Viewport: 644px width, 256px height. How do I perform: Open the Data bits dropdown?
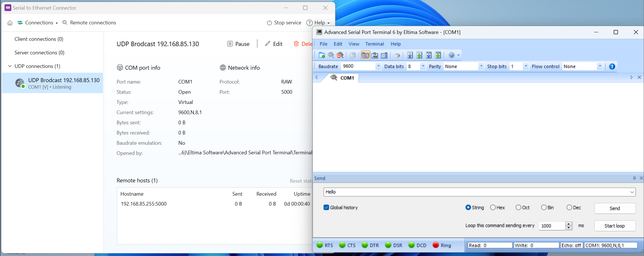click(423, 66)
